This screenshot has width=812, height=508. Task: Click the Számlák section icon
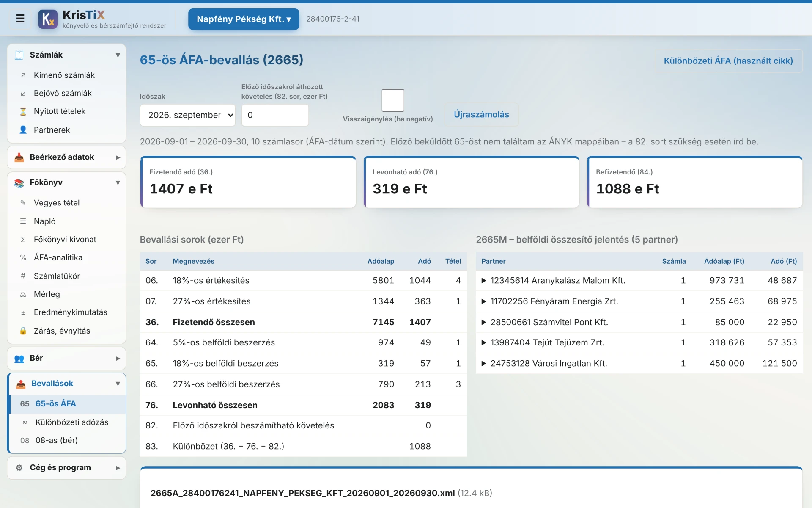(x=19, y=55)
